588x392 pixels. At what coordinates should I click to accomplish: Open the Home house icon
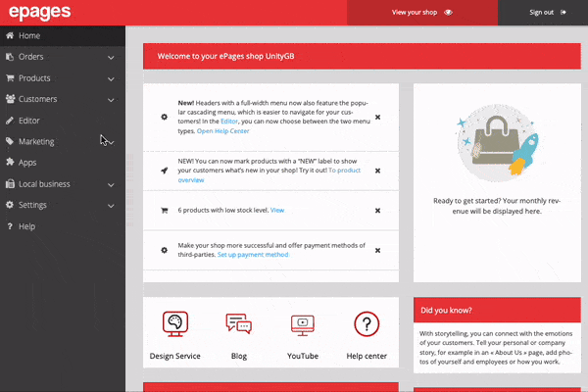10,35
